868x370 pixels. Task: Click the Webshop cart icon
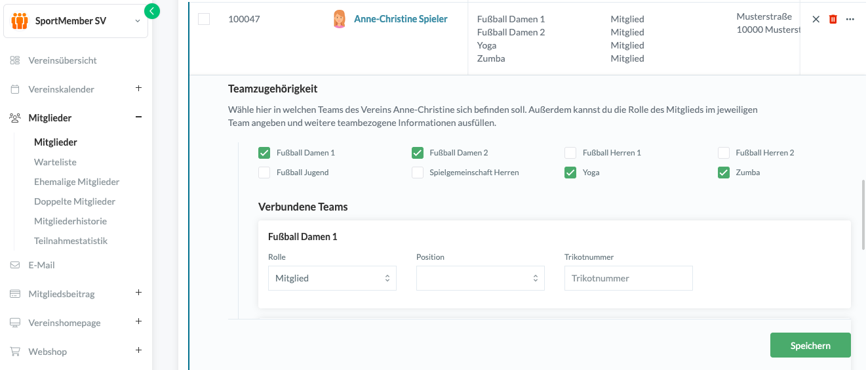point(15,352)
